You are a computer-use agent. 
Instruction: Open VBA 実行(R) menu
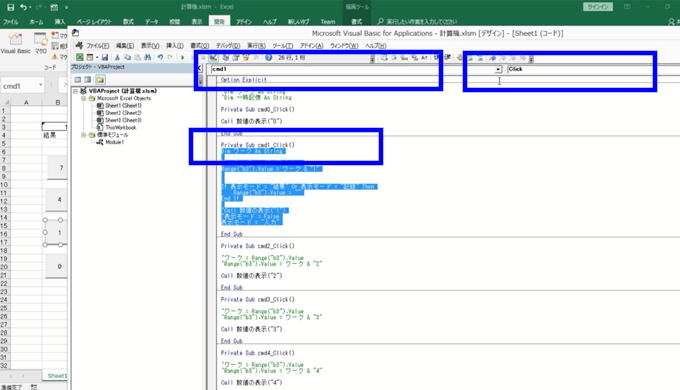pos(256,46)
